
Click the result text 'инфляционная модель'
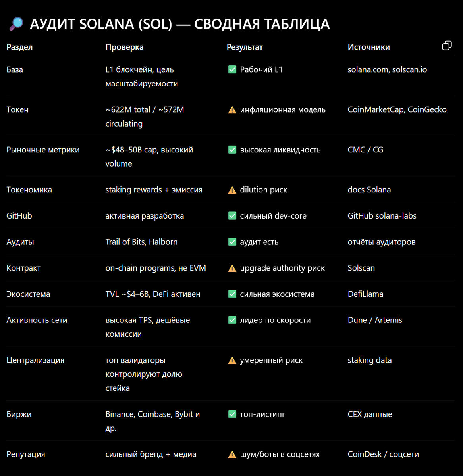[x=283, y=109]
